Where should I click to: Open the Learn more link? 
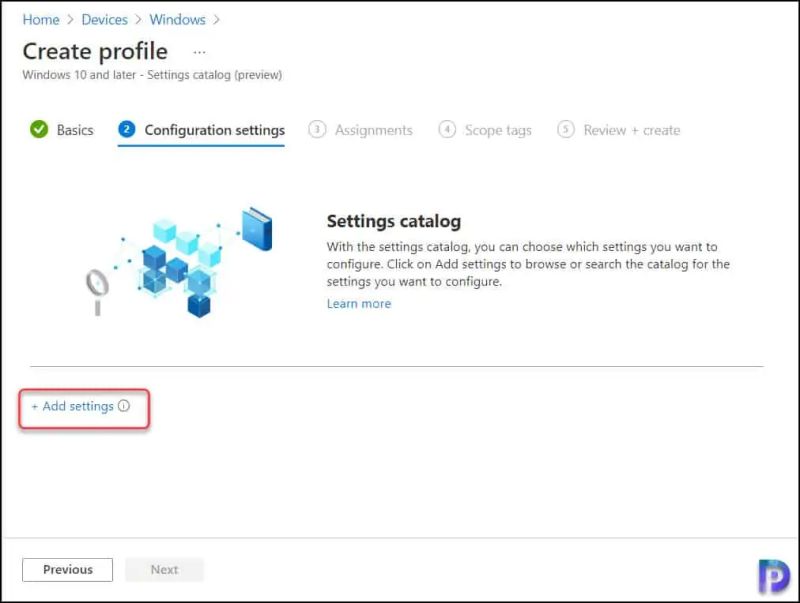tap(358, 303)
